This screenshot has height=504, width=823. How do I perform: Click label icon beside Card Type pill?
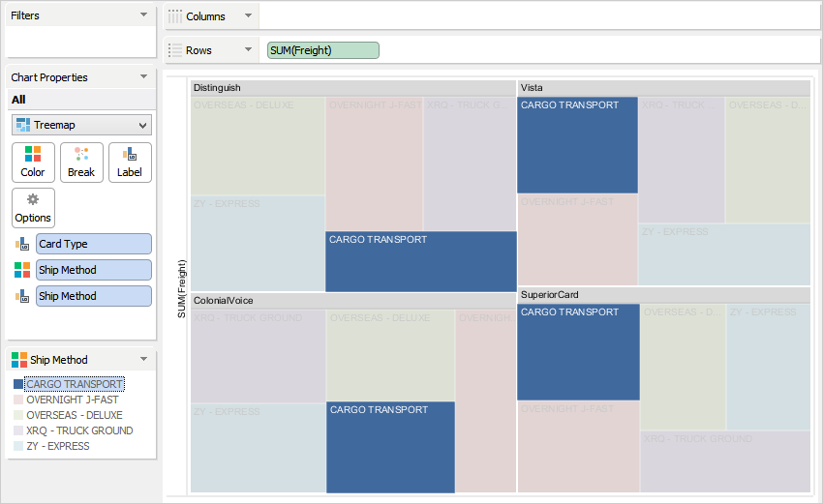[21, 244]
